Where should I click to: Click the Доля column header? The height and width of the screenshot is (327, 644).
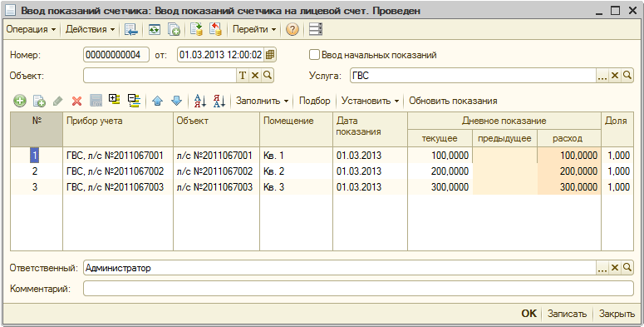pyautogui.click(x=617, y=129)
